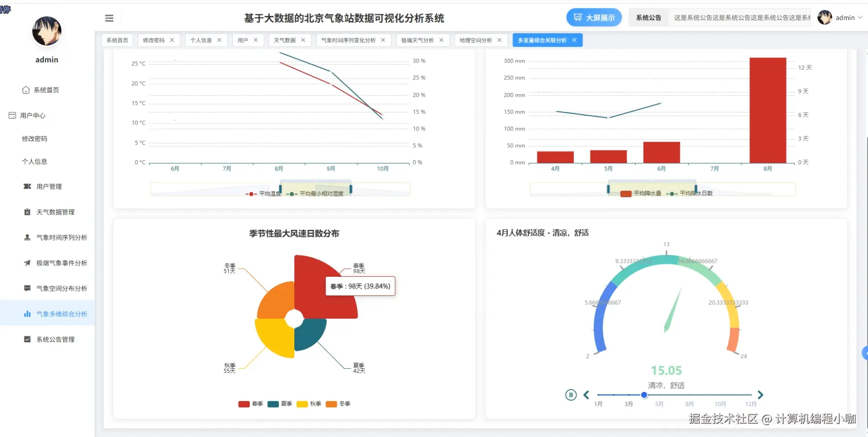The image size is (868, 437).
Task: Open 极端气象事件分析 sidebar icon
Action: coord(27,263)
